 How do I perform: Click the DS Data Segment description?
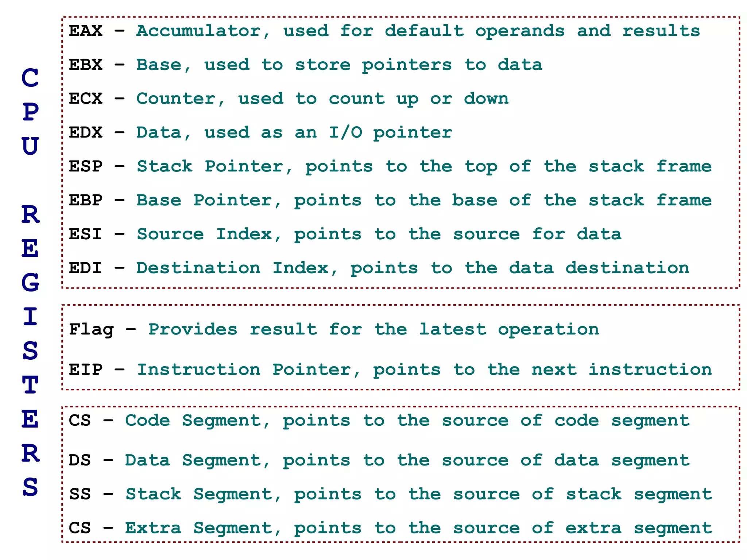[407, 460]
